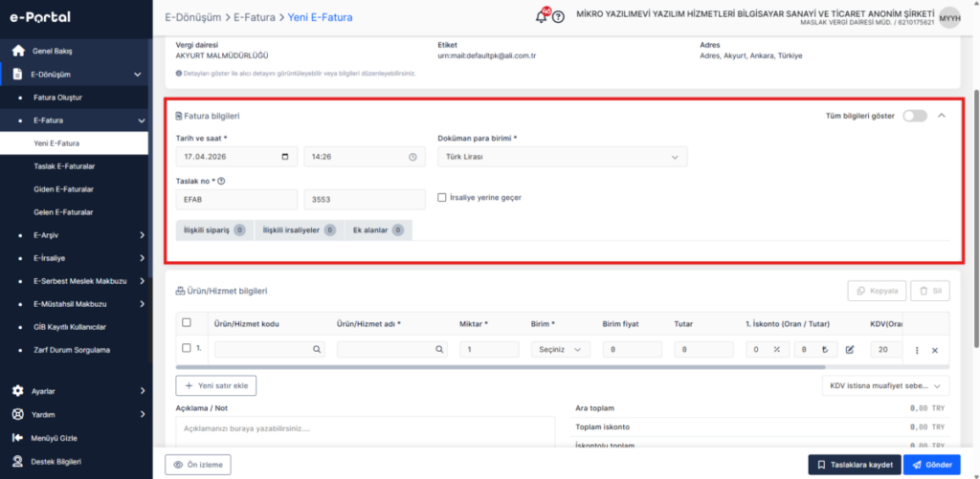Open the Birim Seçiniz dropdown
Screen dimensions: 980x479
(561, 350)
